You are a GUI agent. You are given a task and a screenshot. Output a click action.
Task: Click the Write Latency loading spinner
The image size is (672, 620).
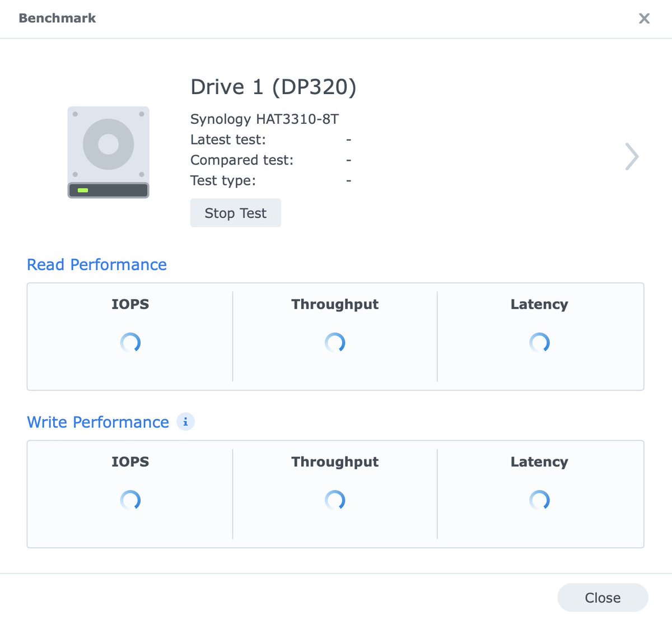(539, 500)
